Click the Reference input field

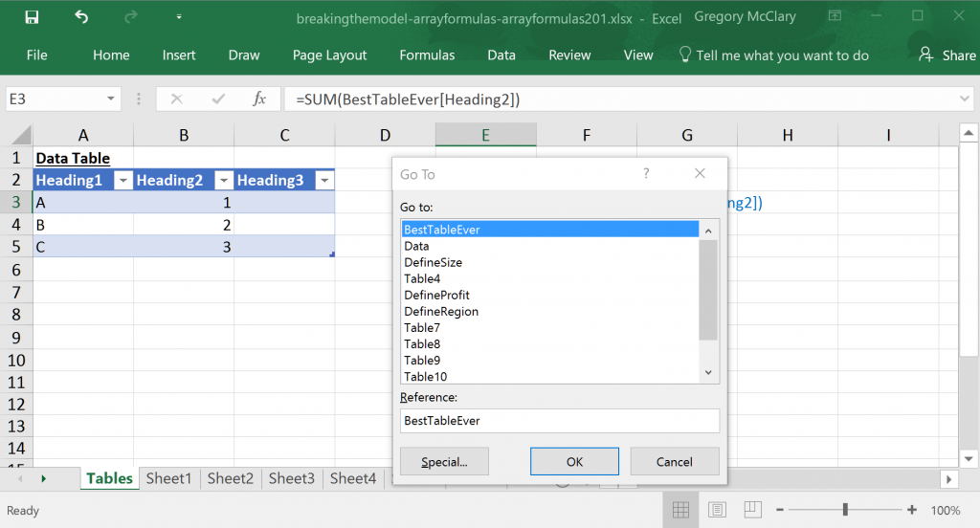560,420
